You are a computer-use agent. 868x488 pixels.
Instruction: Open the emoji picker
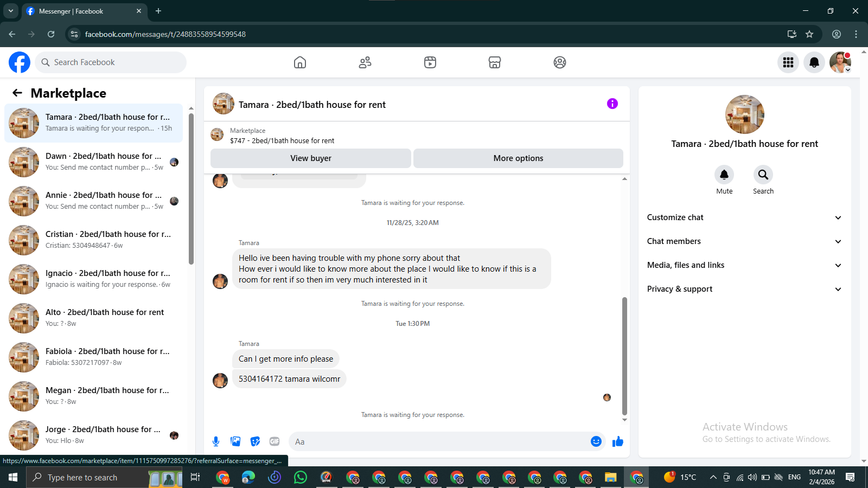pos(596,441)
